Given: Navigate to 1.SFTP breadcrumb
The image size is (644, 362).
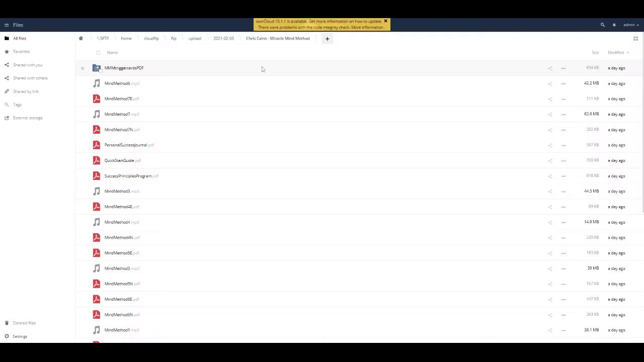Looking at the screenshot, I should point(103,38).
